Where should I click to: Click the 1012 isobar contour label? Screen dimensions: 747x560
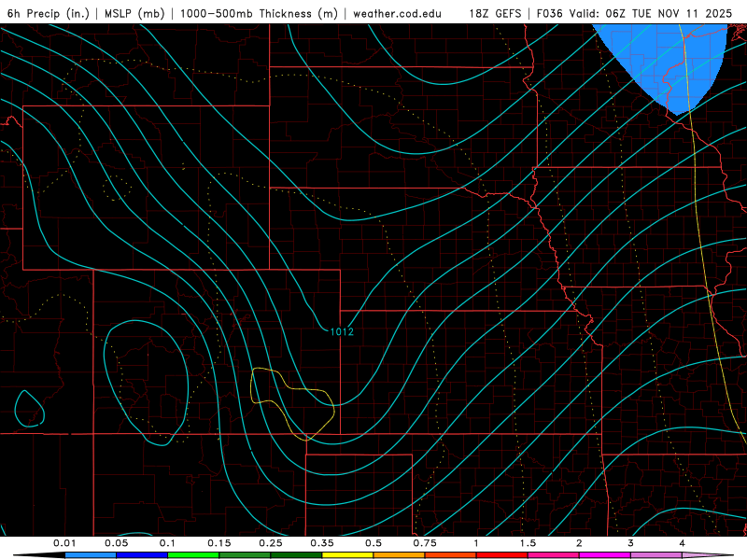(x=342, y=331)
